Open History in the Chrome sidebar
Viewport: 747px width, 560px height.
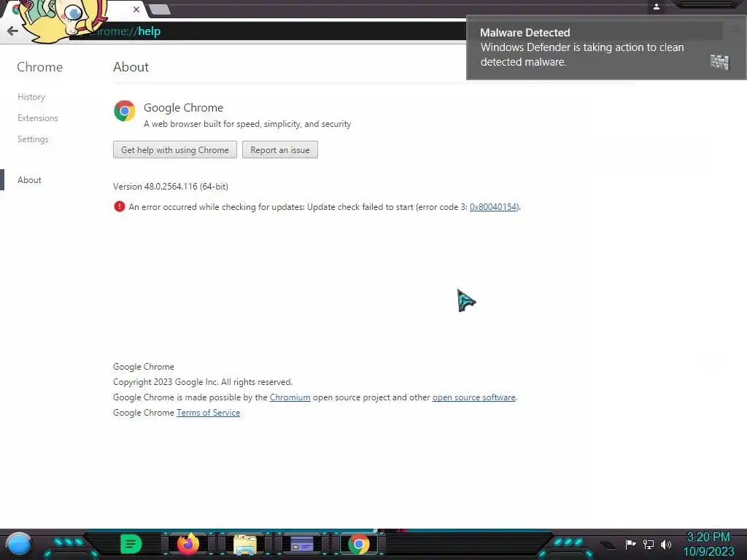click(x=31, y=97)
